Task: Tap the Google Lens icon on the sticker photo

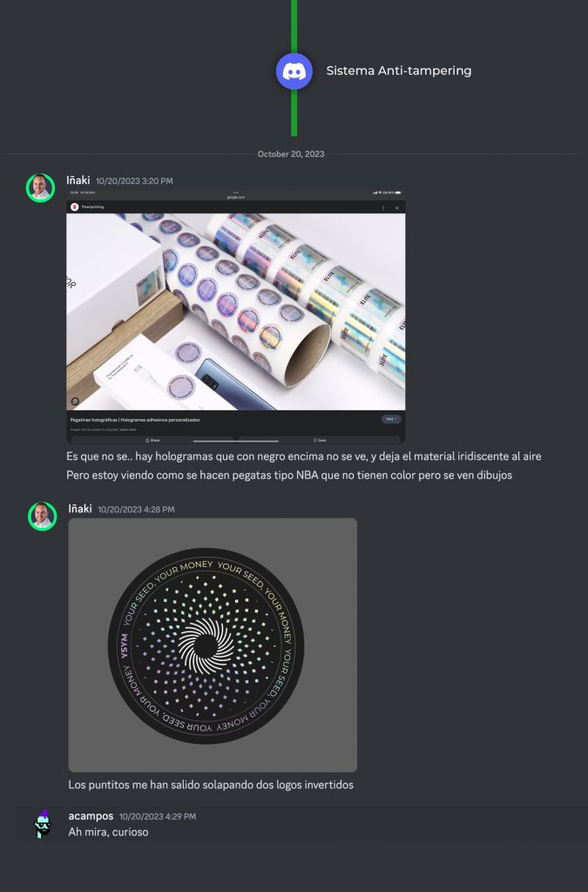Action: click(x=75, y=401)
